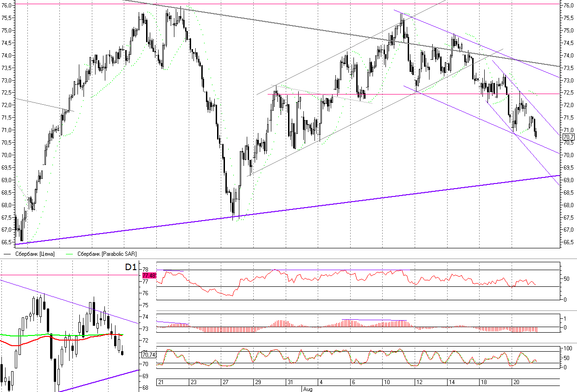
Task: Click the D1 timeframe label
Action: pyautogui.click(x=131, y=267)
